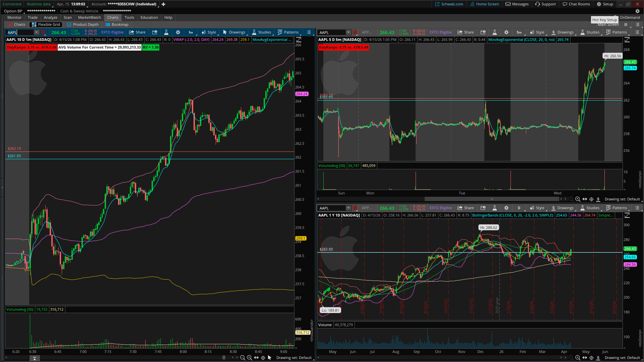Open the Schwab.com link

click(449, 4)
